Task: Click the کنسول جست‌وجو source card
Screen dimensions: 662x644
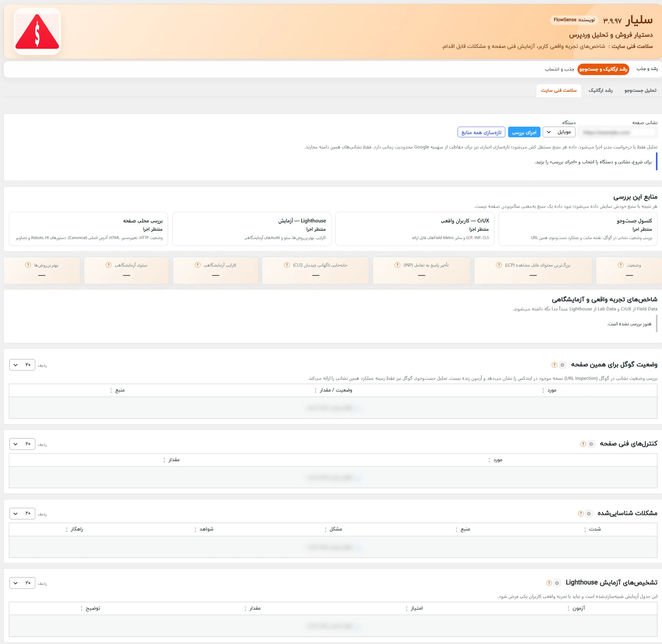Action: pyautogui.click(x=578, y=229)
